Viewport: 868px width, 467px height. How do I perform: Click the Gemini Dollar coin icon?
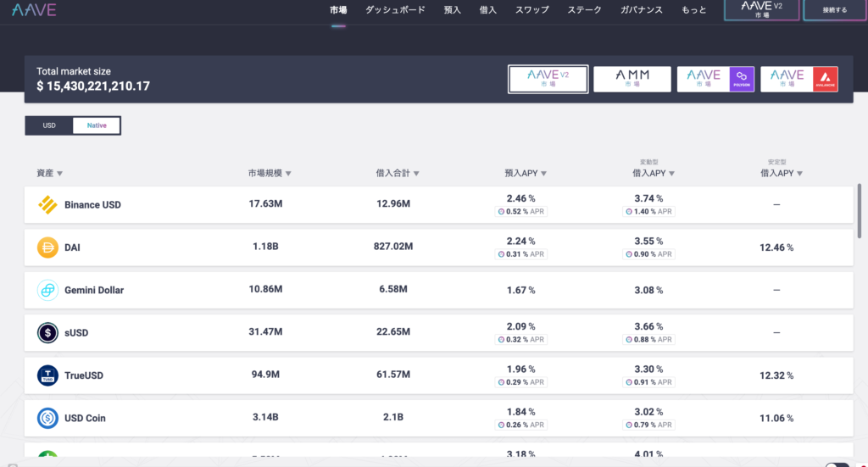(x=47, y=290)
